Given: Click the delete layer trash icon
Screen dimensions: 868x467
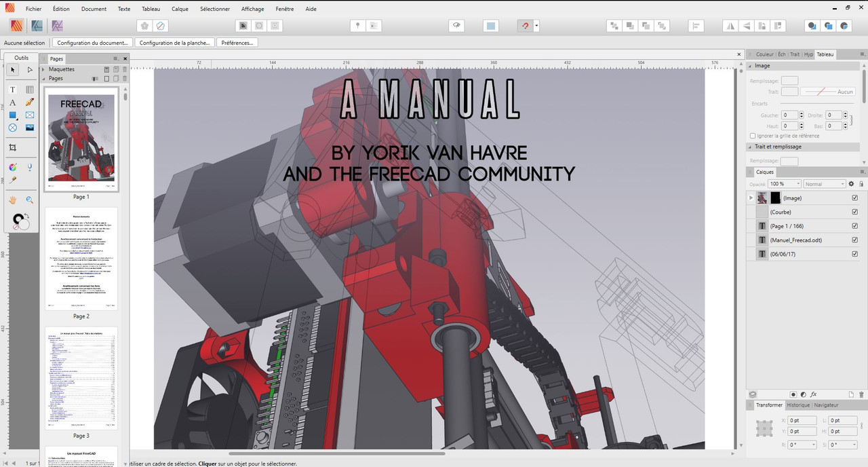Looking at the screenshot, I should point(862,394).
